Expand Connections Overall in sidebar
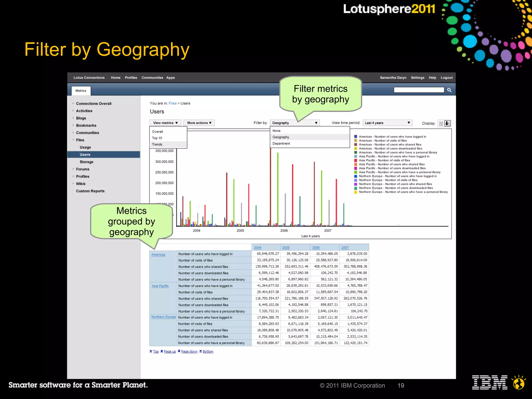Screen dimensions: 532x399 (x=73, y=103)
